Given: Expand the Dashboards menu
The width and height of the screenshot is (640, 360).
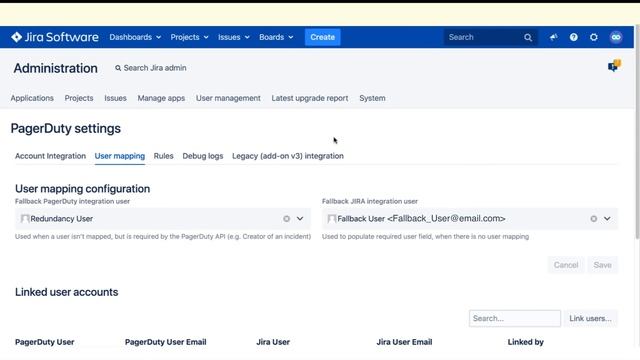Looking at the screenshot, I should click(x=135, y=37).
